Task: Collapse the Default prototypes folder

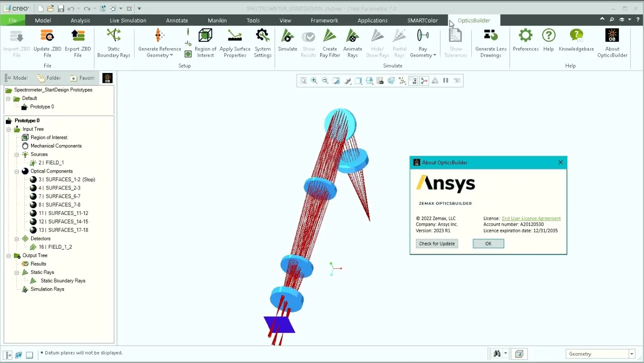Action: tap(8, 99)
